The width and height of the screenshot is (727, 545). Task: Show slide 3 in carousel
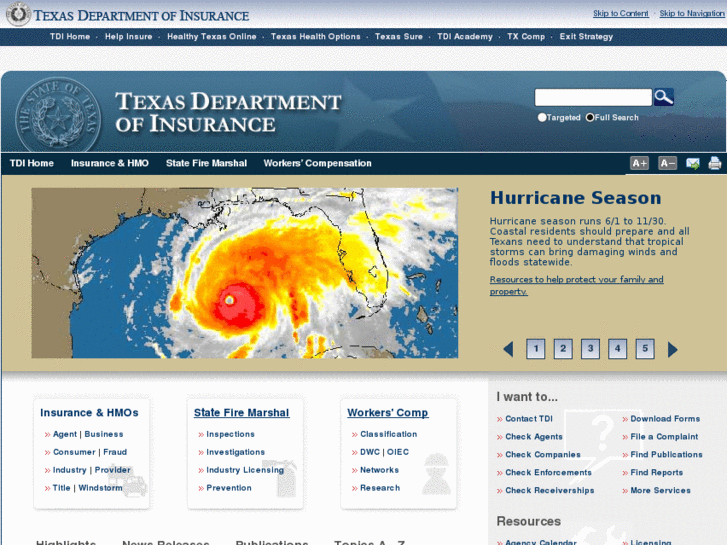590,349
